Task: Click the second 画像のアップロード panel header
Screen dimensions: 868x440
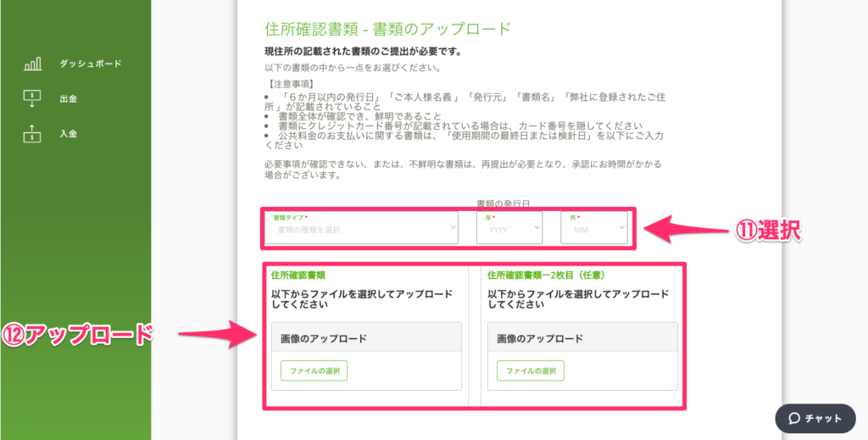Action: point(582,338)
